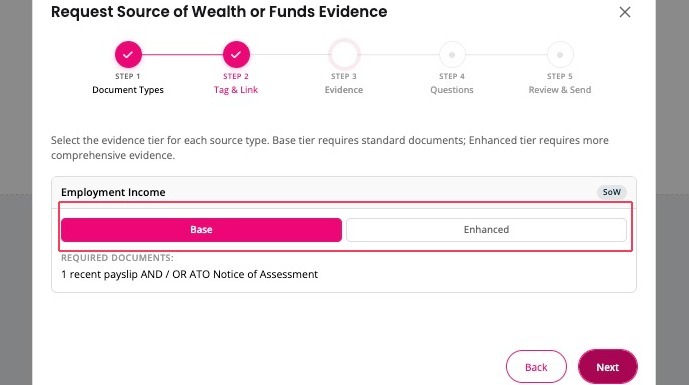Jump to the Questions step label

pyautogui.click(x=452, y=90)
